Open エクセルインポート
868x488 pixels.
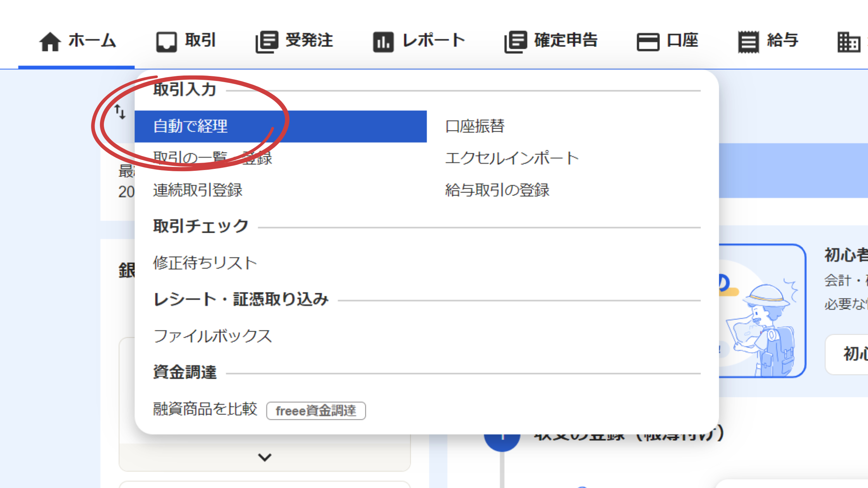(x=512, y=158)
